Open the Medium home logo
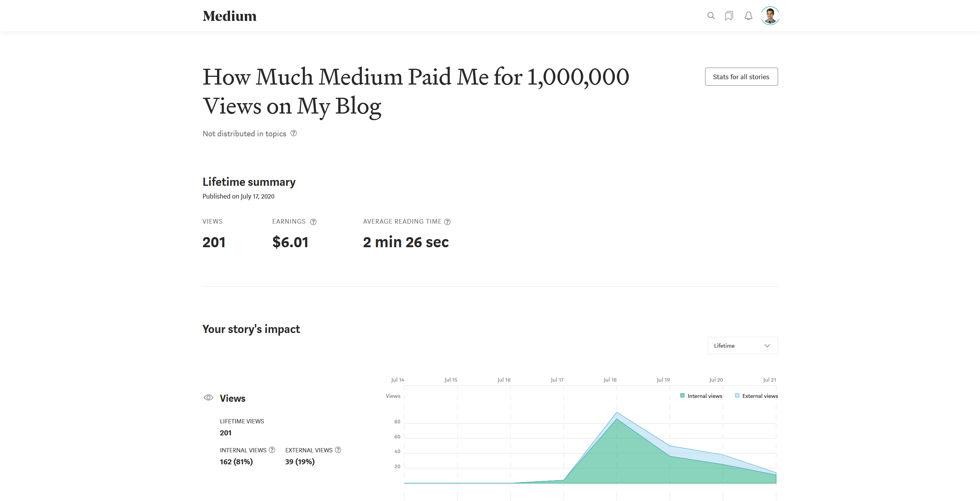 coord(229,16)
